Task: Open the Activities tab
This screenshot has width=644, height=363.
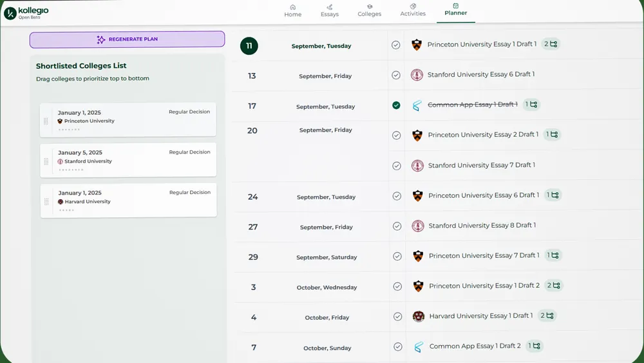Action: click(413, 11)
